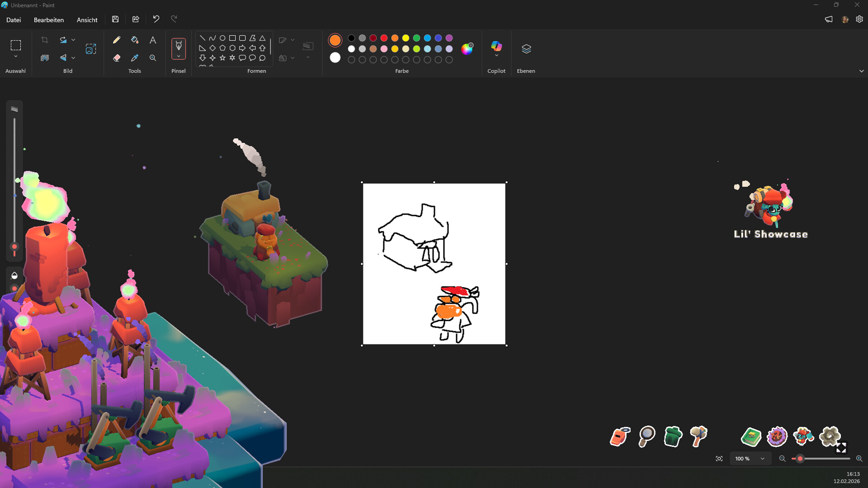The width and height of the screenshot is (868, 488).
Task: Select the Fill with color tool
Action: [134, 40]
